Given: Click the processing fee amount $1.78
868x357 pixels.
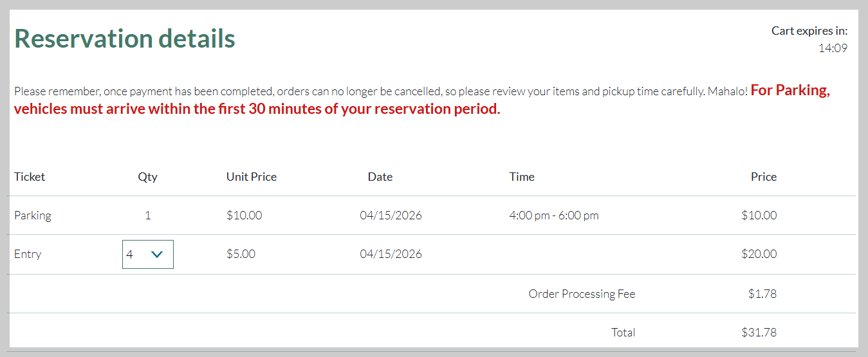Looking at the screenshot, I should click(762, 294).
